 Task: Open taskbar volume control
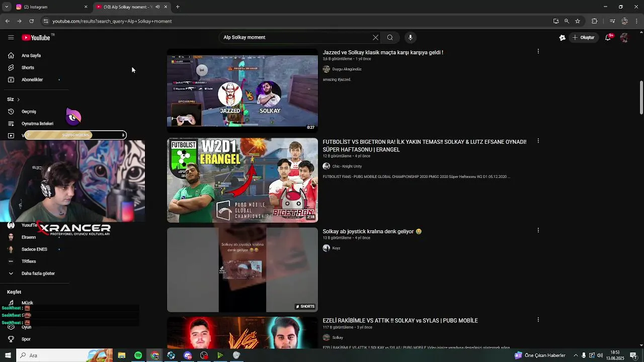click(600, 355)
